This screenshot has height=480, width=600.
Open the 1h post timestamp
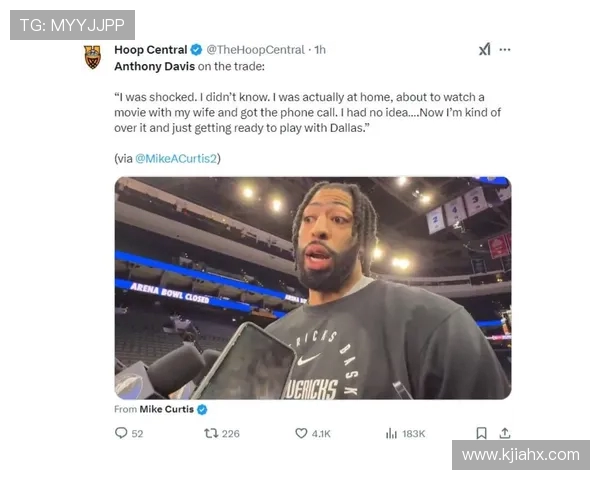click(320, 50)
